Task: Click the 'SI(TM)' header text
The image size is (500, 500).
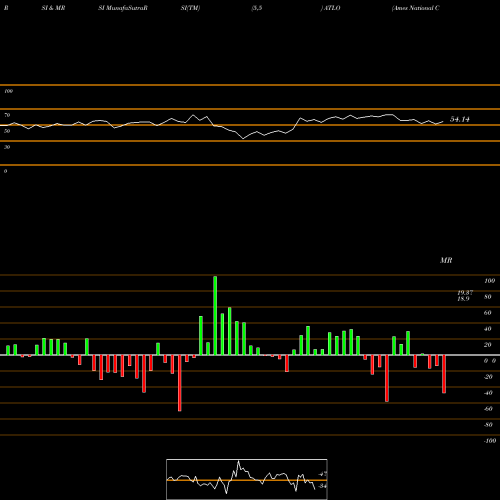Action: pyautogui.click(x=190, y=8)
